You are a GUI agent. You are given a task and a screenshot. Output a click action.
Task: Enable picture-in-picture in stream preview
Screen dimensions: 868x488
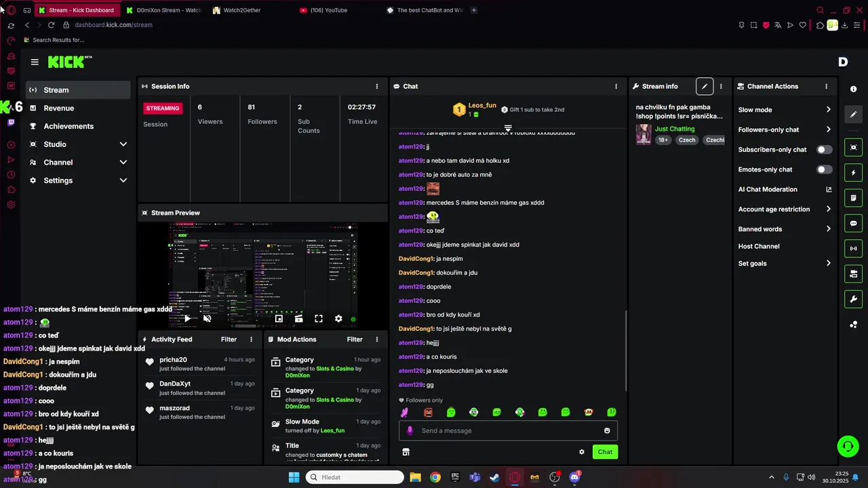coord(279,319)
